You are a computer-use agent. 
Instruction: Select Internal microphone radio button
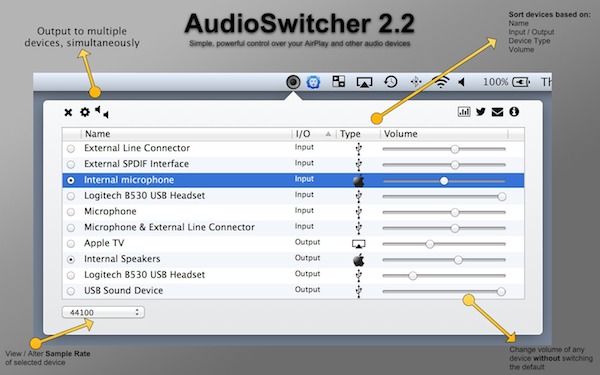(71, 180)
